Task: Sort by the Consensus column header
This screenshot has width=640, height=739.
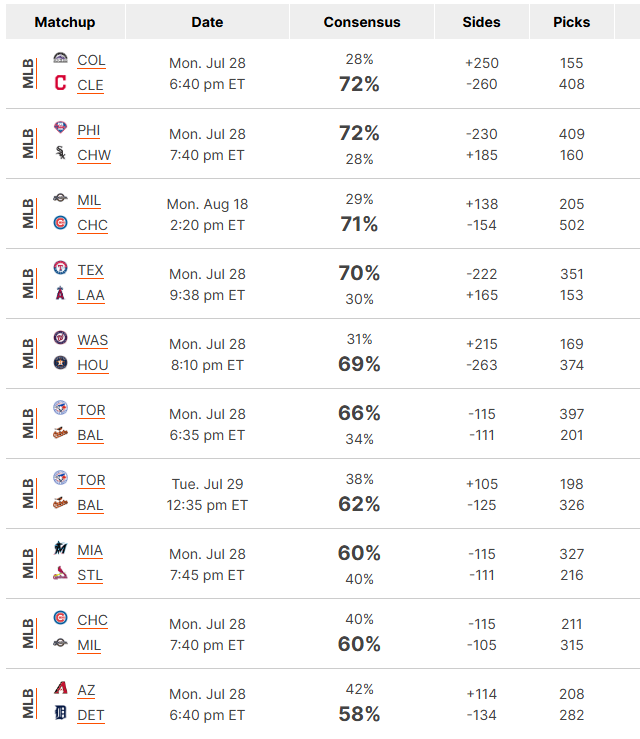Action: (361, 22)
